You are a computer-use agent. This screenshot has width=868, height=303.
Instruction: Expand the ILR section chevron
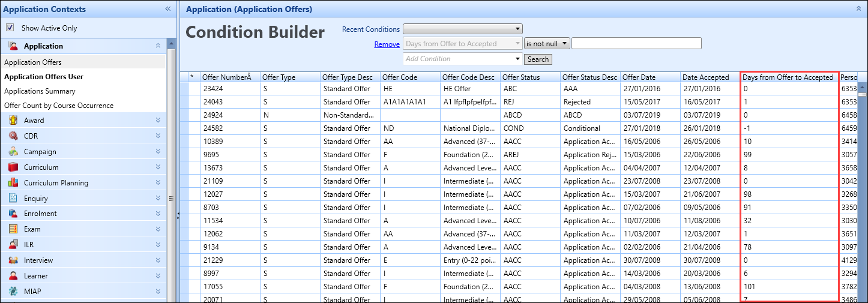coord(158,245)
